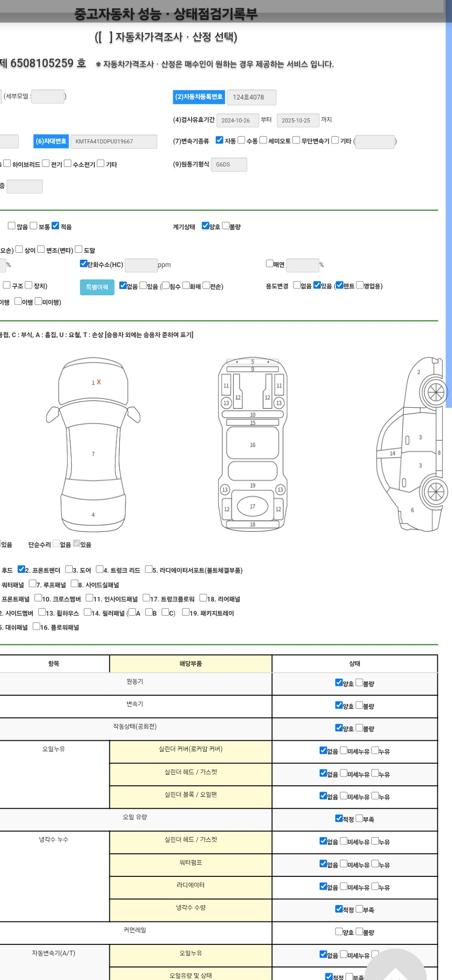Screen dimensions: 452x980
Task: Check 미세누유 in the 워터펌프 row
Action: point(344,863)
